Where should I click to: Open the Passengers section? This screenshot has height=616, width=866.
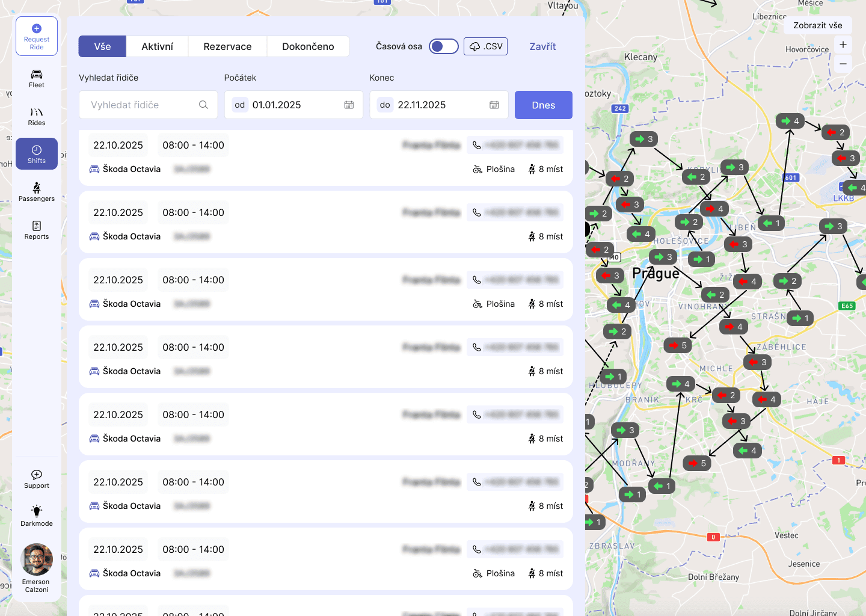click(37, 192)
